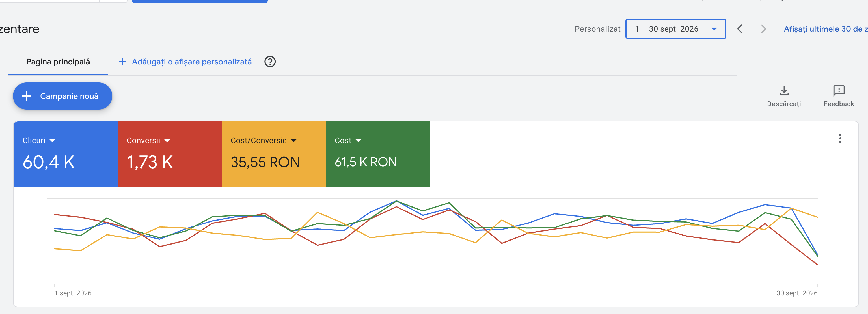Screen dimensions: 868x314
Task: Click the 35,55 RON cost per conversion value
Action: coord(265,162)
